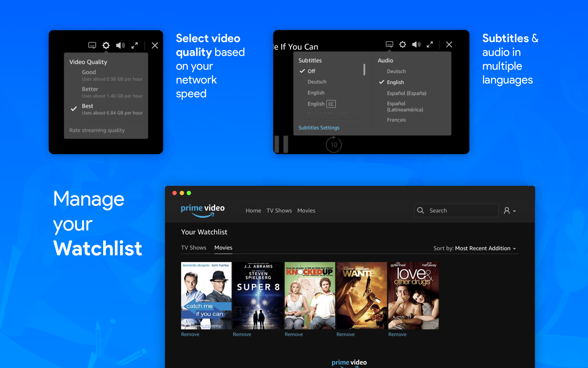Click Rate streaming quality
The image size is (588, 368).
pyautogui.click(x=97, y=130)
